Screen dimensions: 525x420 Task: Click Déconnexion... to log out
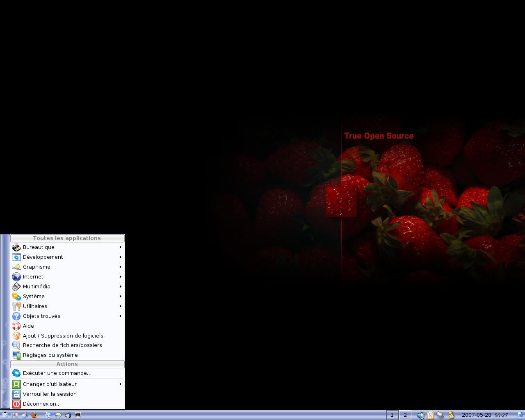(x=67, y=404)
